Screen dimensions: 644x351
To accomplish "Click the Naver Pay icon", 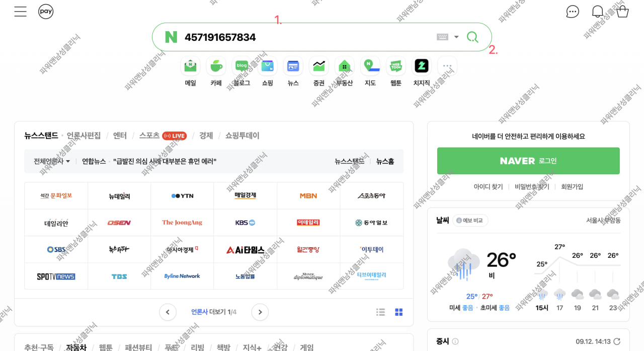I will pyautogui.click(x=46, y=12).
